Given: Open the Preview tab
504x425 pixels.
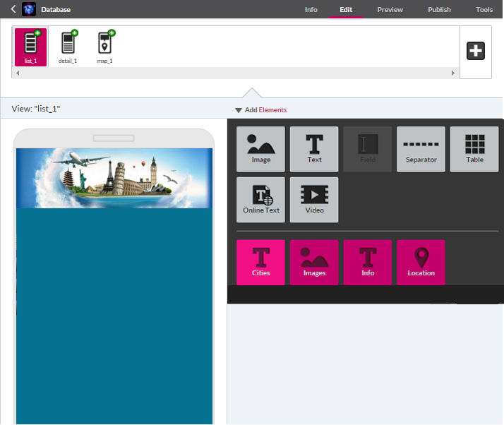Looking at the screenshot, I should tap(390, 10).
